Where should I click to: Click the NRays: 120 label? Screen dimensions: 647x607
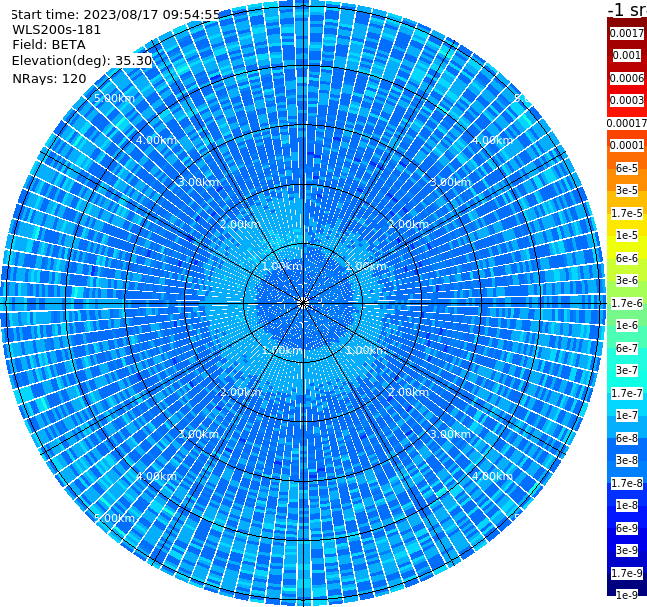[49, 78]
